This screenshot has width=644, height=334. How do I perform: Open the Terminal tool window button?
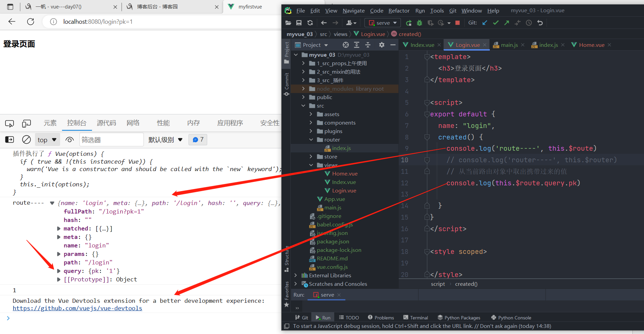pyautogui.click(x=415, y=318)
